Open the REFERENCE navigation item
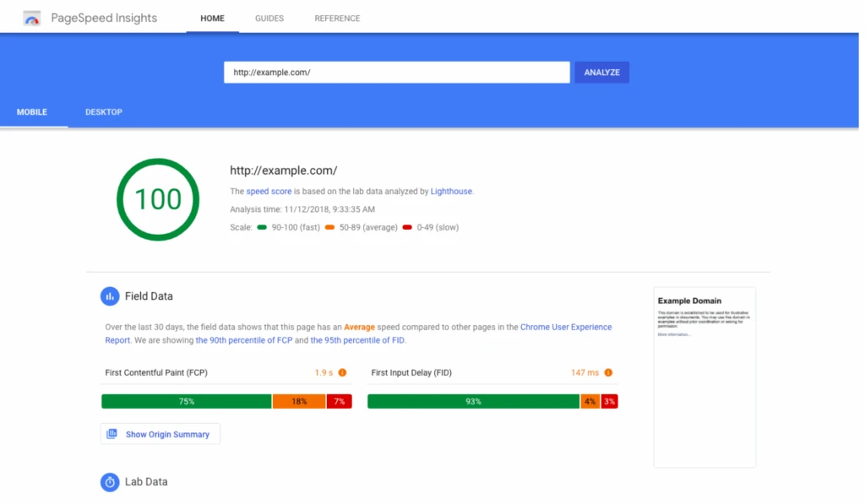Viewport: 865px width, 504px height. click(337, 18)
